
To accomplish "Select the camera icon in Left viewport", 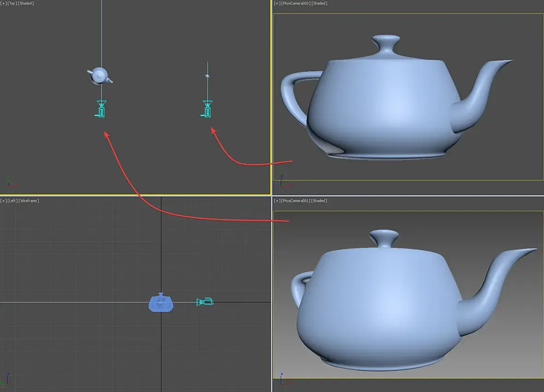I will (205, 302).
